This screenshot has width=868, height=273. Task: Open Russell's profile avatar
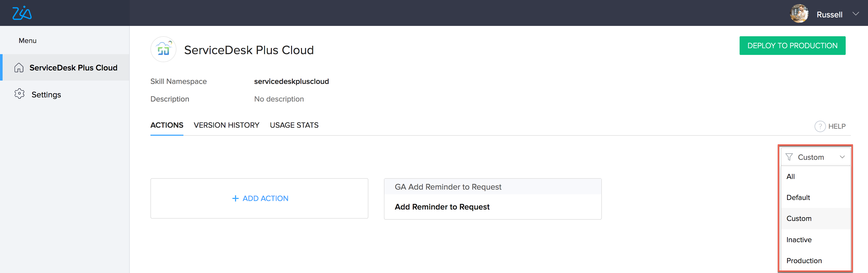click(799, 14)
